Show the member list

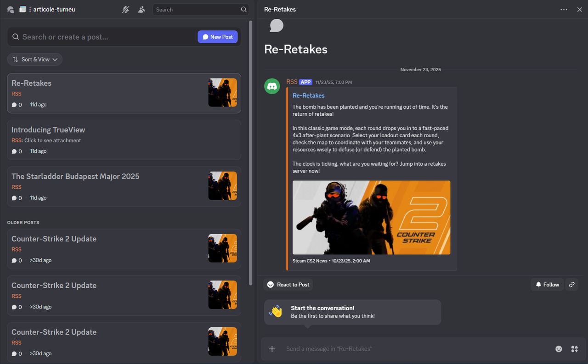141,9
